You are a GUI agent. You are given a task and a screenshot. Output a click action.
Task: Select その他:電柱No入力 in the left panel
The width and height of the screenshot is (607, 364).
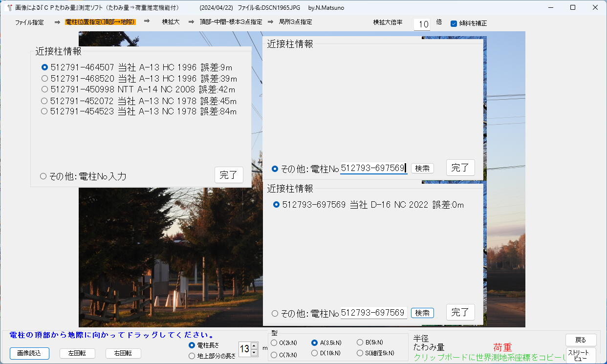coord(43,176)
